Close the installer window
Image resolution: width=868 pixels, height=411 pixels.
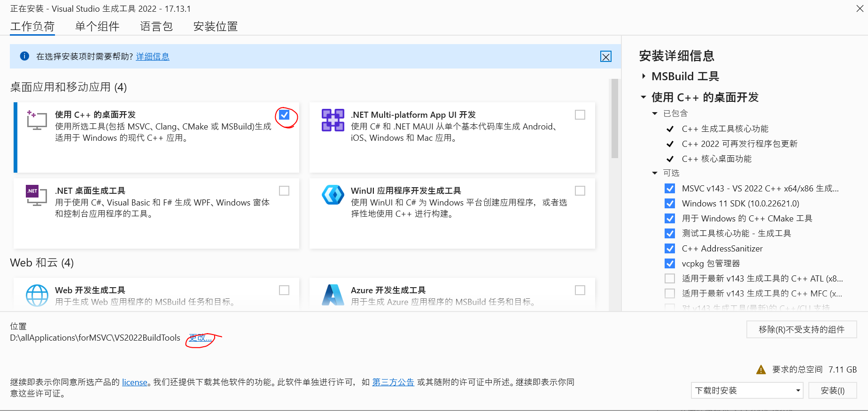[860, 8]
